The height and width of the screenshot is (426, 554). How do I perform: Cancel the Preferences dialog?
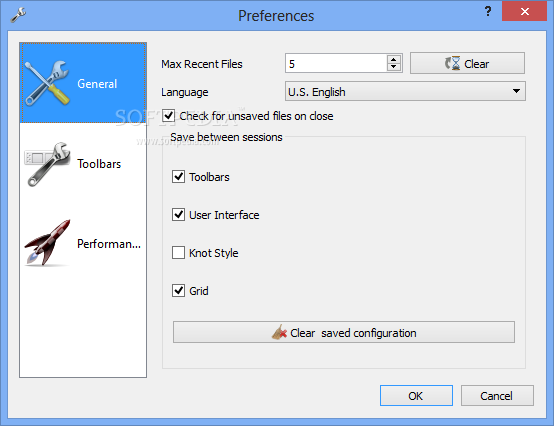[x=497, y=396]
